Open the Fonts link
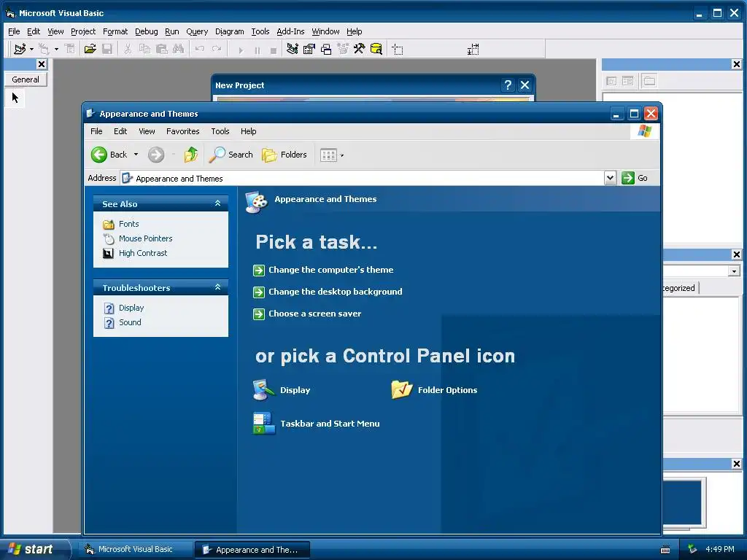The width and height of the screenshot is (747, 560). point(128,224)
